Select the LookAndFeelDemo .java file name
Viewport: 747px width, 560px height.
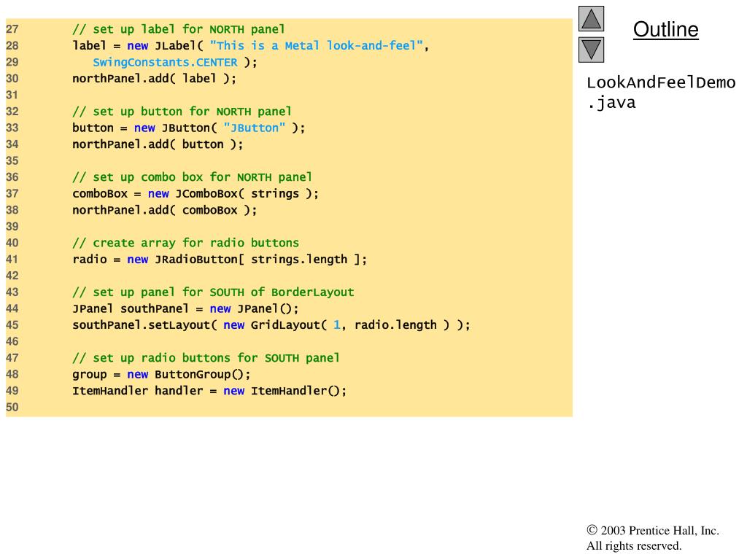point(661,93)
